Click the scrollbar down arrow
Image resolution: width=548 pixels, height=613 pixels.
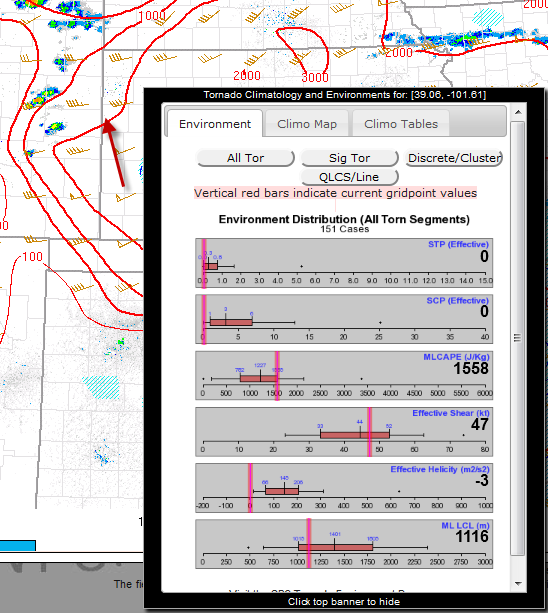pos(518,584)
